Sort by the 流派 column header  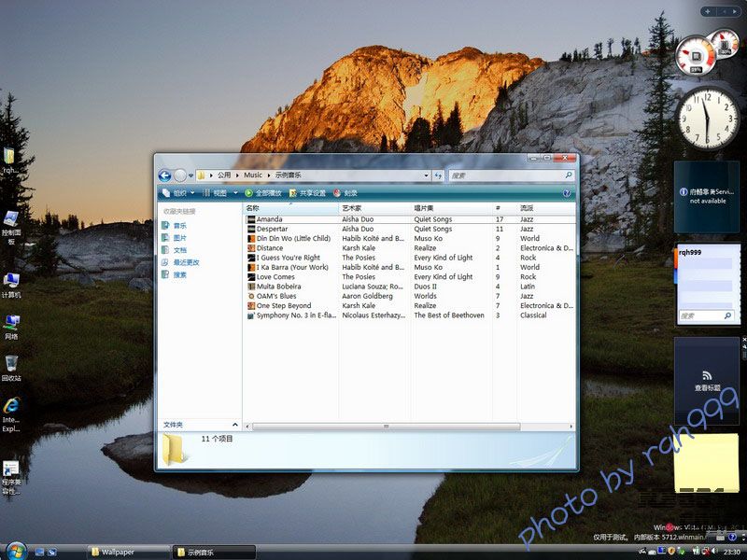click(545, 208)
